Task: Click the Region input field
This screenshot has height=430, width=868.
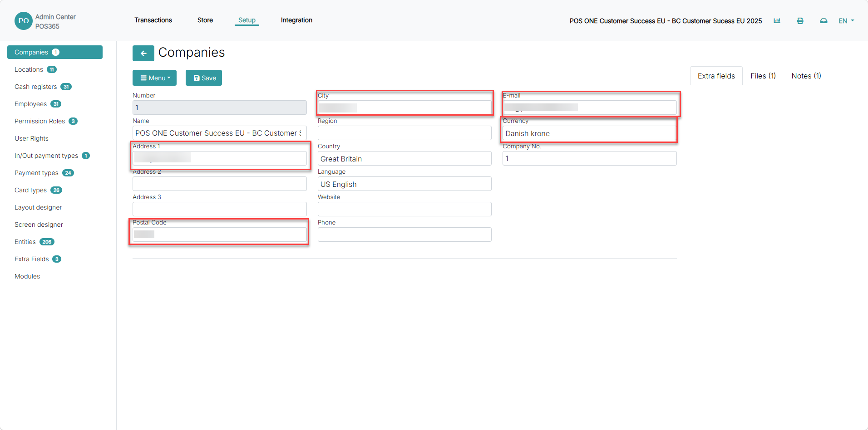Action: coord(404,133)
